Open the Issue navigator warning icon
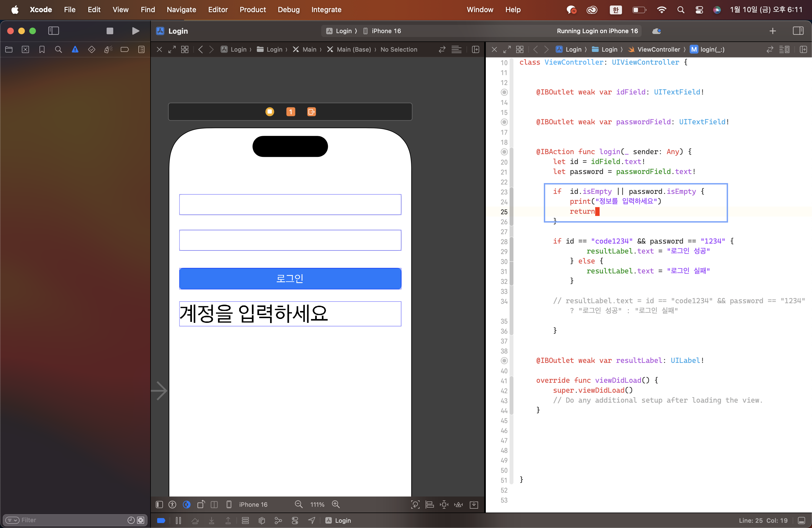This screenshot has width=812, height=528. click(75, 50)
